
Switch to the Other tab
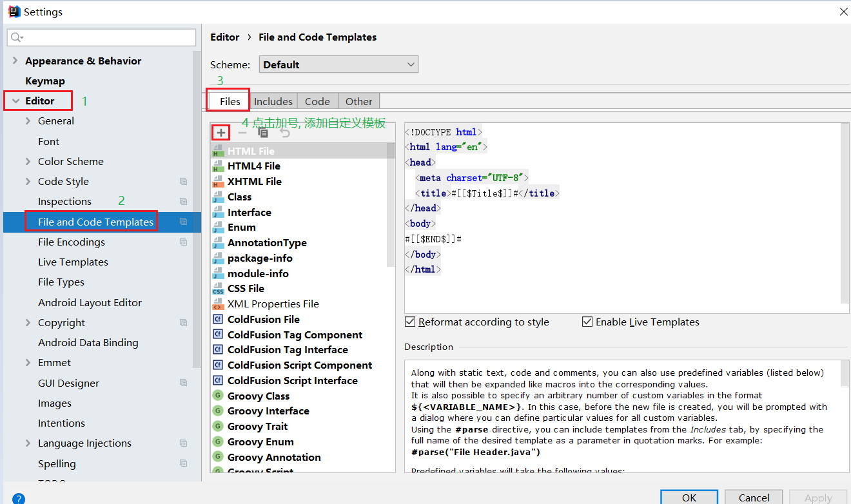(x=358, y=101)
